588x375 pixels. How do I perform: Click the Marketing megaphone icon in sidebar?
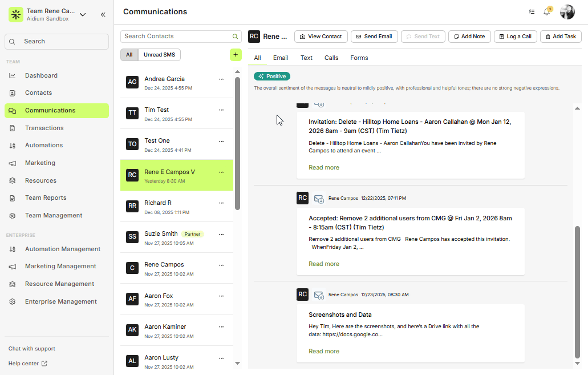(x=13, y=163)
